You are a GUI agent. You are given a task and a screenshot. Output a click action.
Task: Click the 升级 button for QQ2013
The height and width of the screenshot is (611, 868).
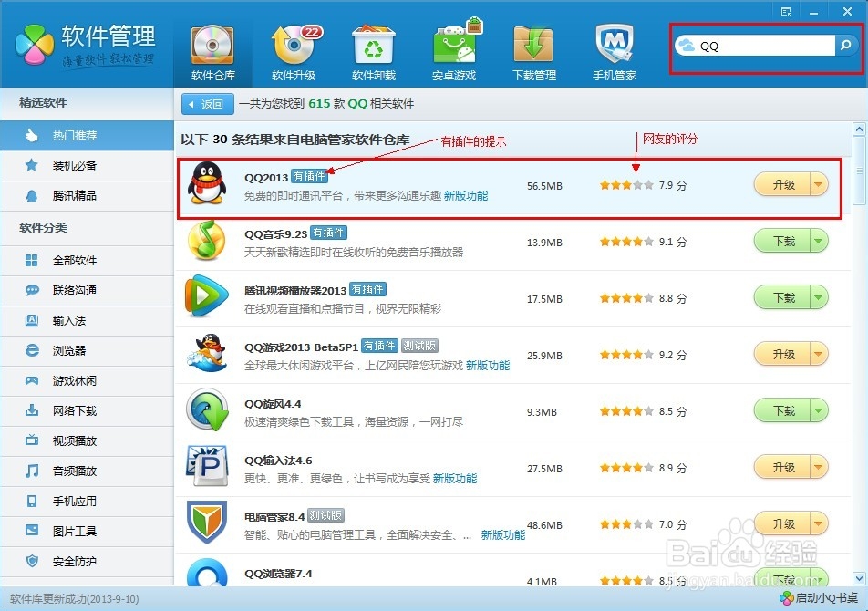coord(782,185)
